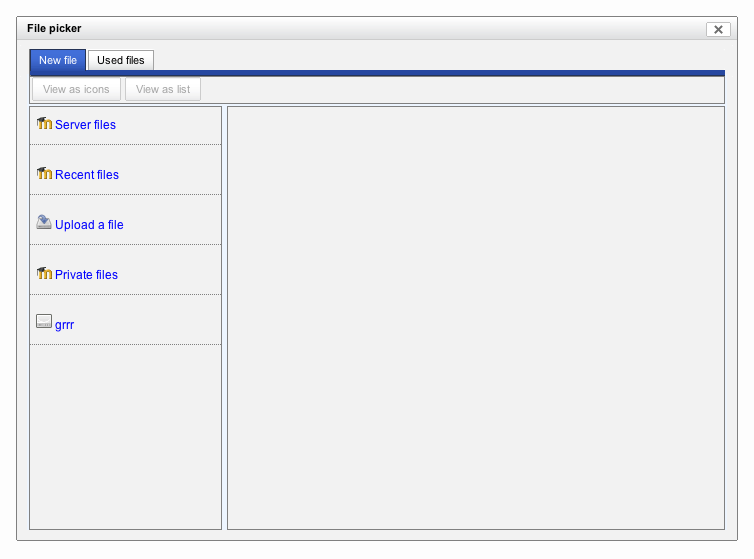Viewport: 754px width, 559px height.
Task: Select the grrr repository link
Action: 64,325
